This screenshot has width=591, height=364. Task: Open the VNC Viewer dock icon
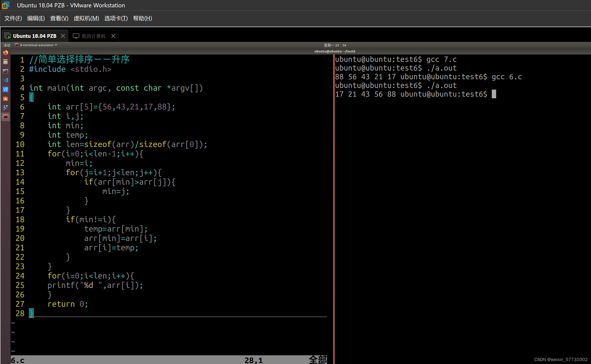(5, 89)
